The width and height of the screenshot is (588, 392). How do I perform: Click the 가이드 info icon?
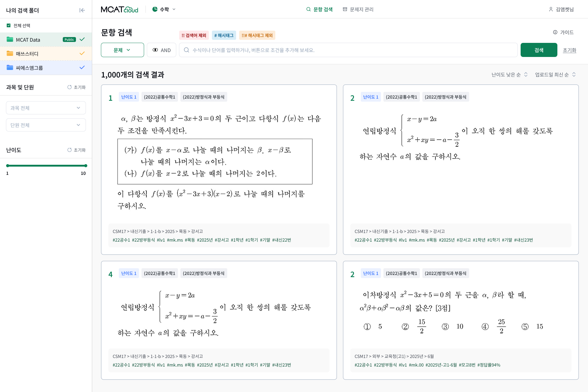pos(555,32)
